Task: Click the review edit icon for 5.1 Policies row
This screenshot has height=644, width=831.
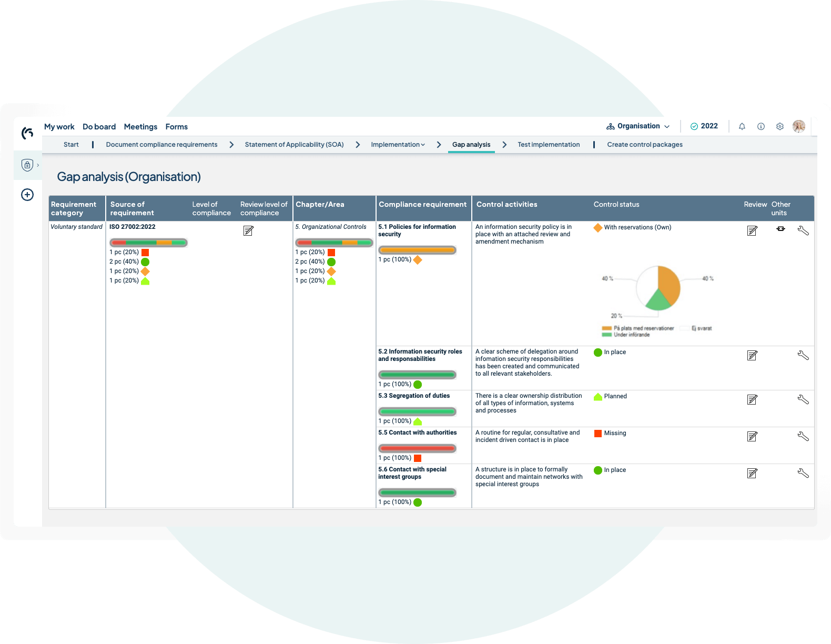Action: coord(752,230)
